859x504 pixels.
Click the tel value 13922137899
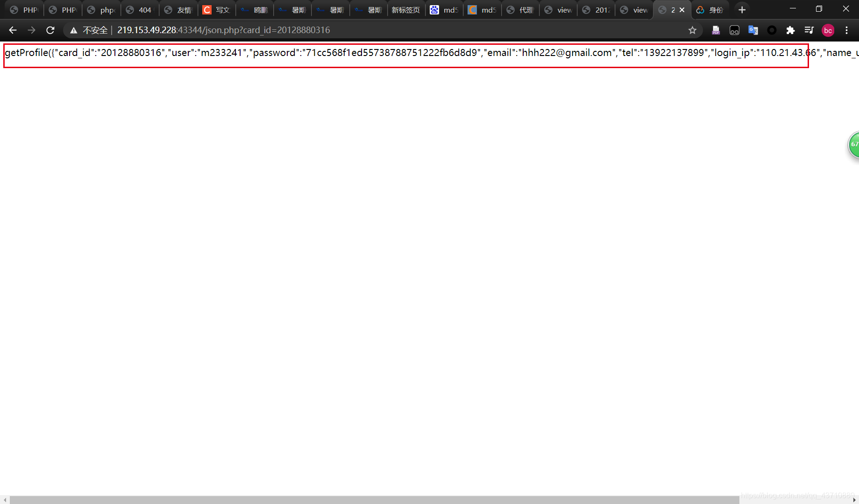(674, 53)
